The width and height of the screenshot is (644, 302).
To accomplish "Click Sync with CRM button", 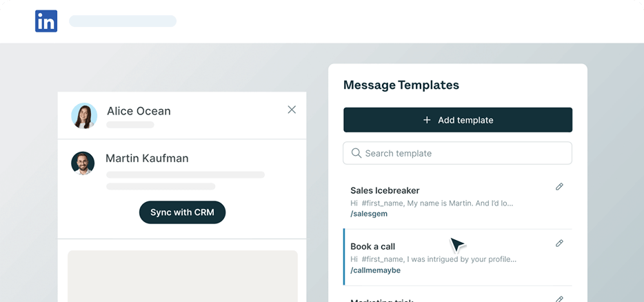I will 182,212.
